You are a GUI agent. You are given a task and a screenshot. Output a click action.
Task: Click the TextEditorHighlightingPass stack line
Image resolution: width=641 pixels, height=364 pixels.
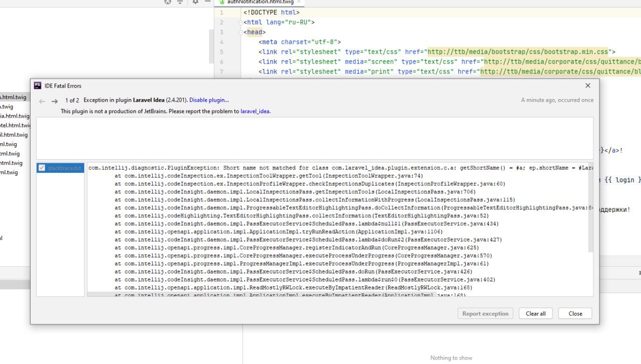click(301, 216)
